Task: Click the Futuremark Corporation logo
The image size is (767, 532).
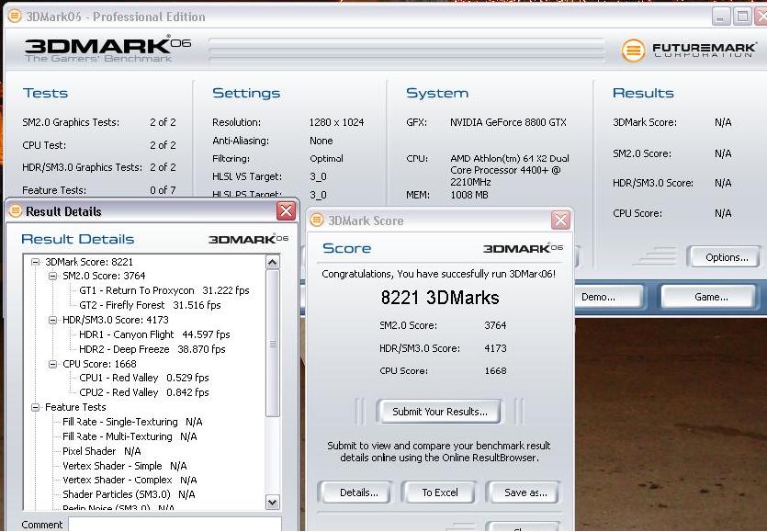Action: [x=689, y=51]
